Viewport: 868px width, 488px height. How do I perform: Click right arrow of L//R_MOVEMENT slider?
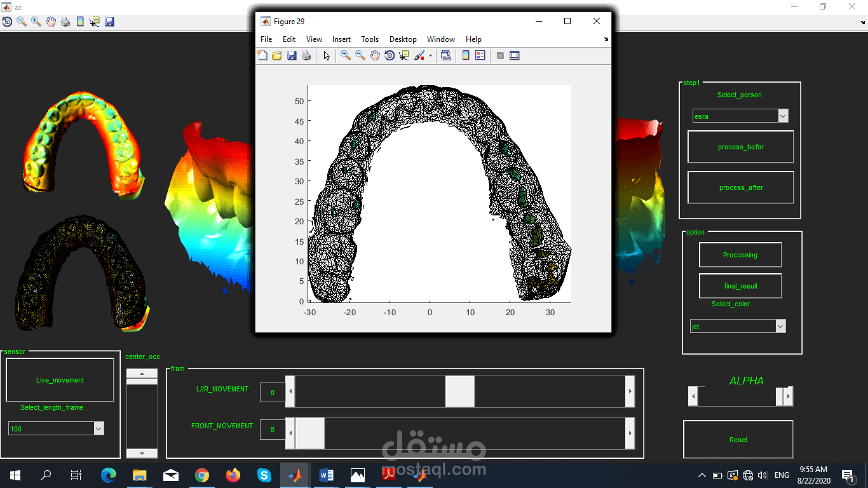point(630,391)
